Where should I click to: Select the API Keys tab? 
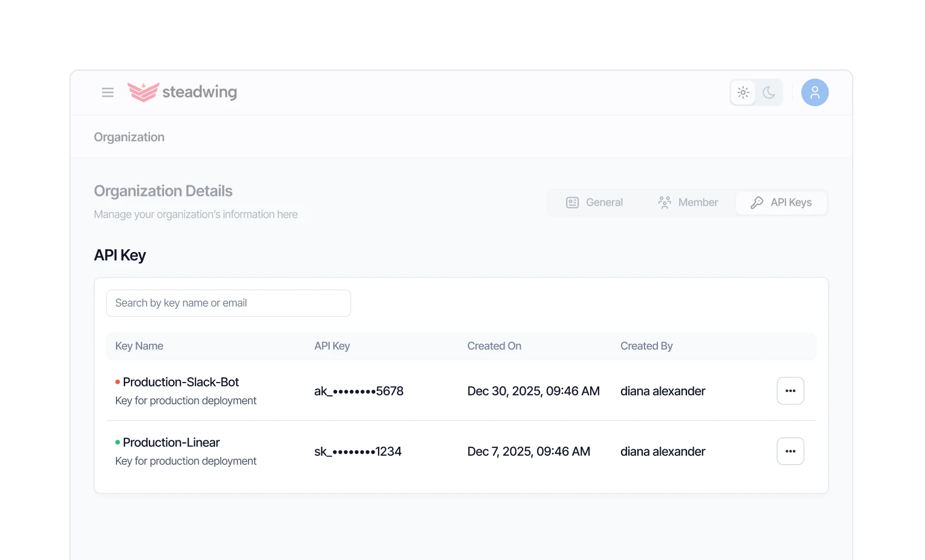781,203
